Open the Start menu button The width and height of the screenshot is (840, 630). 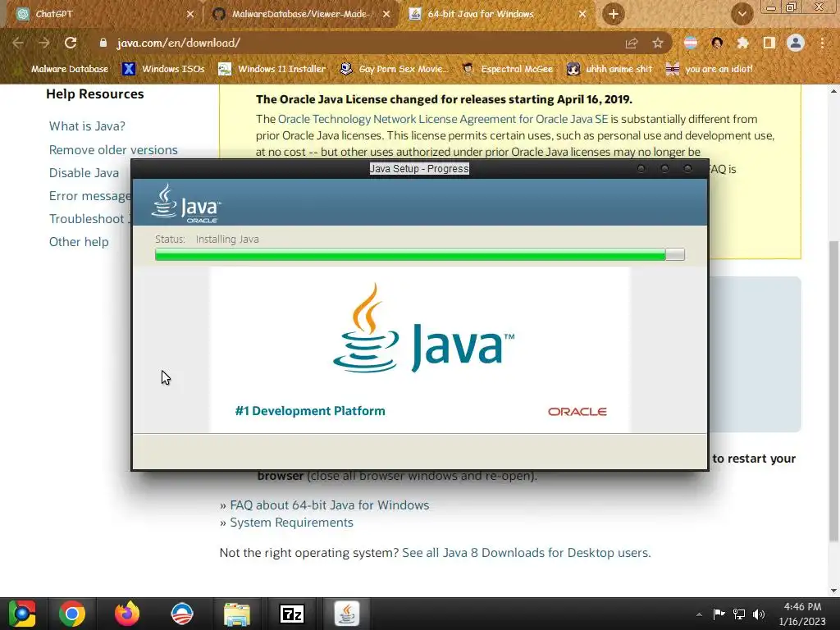pyautogui.click(x=22, y=614)
